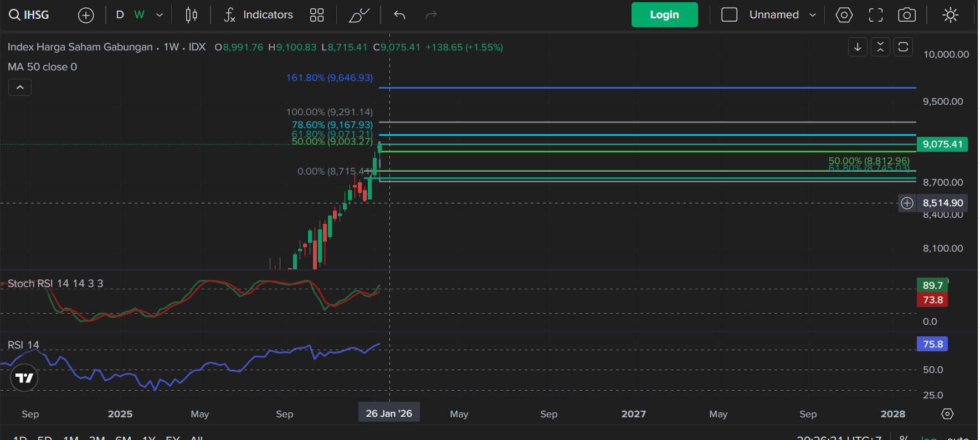The image size is (980, 440).
Task: Click the green Login button
Action: 664,15
